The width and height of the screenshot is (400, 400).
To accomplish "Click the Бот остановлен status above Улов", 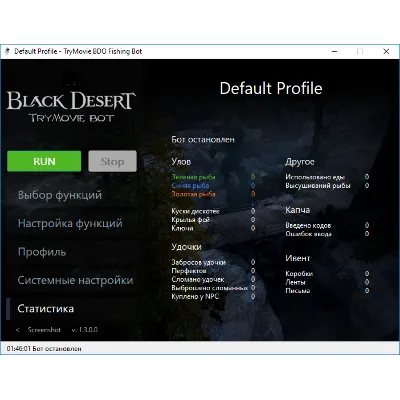I will point(203,140).
